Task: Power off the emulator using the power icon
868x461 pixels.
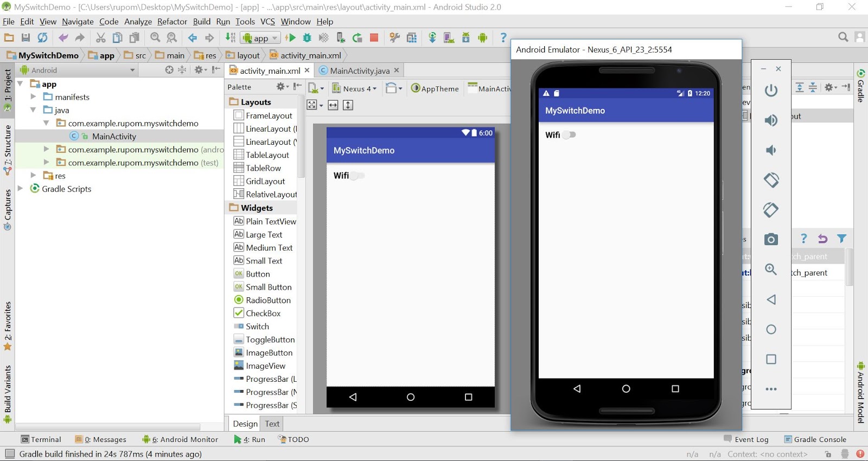Action: [x=771, y=90]
